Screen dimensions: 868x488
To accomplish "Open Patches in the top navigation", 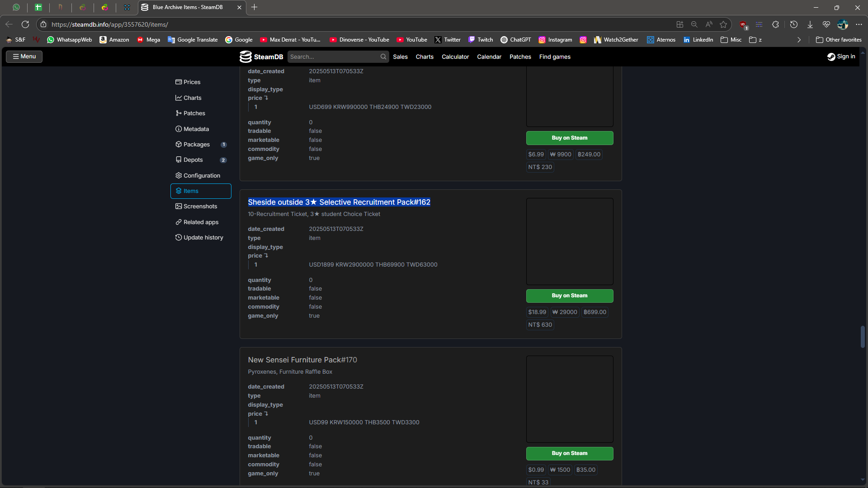I will [520, 56].
